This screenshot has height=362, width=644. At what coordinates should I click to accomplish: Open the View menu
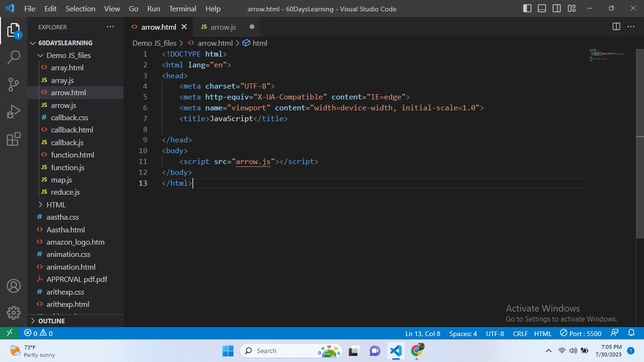(112, 9)
